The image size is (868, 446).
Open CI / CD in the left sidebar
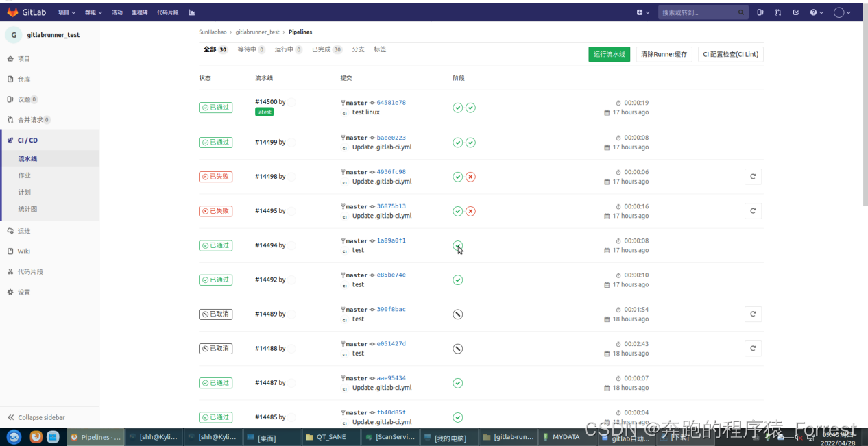pyautogui.click(x=27, y=140)
